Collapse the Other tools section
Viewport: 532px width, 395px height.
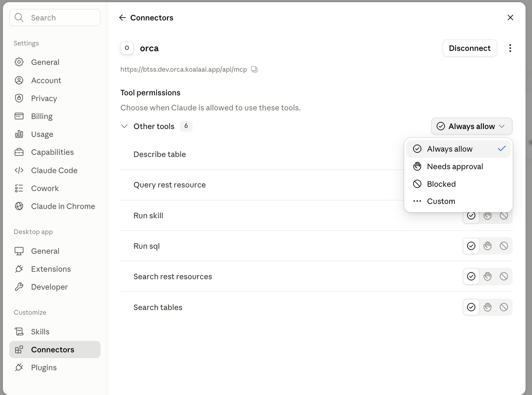124,126
